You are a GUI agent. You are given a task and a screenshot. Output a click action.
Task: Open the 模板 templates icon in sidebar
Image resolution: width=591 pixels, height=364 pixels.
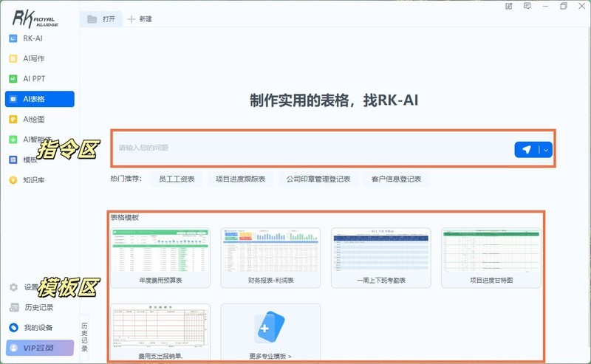pos(13,159)
